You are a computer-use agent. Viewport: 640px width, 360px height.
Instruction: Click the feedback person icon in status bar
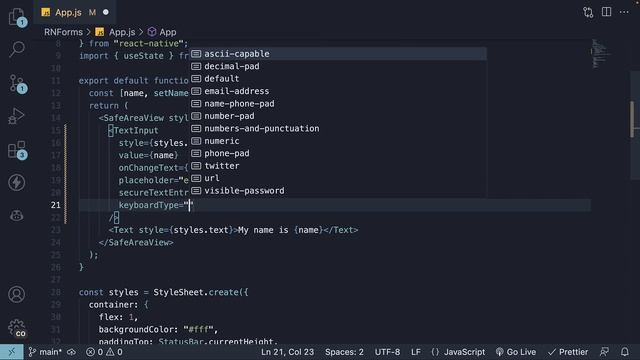tap(604, 352)
